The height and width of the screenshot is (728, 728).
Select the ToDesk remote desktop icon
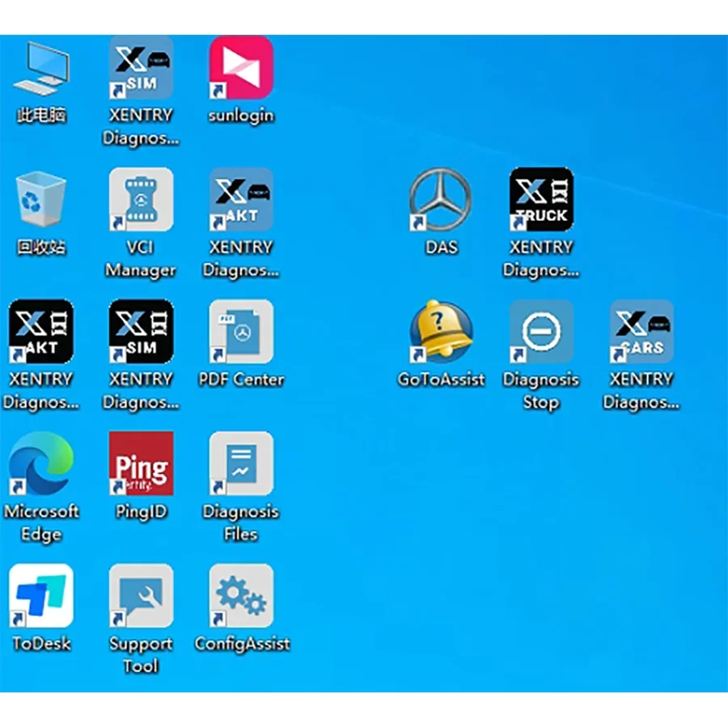coord(41,595)
